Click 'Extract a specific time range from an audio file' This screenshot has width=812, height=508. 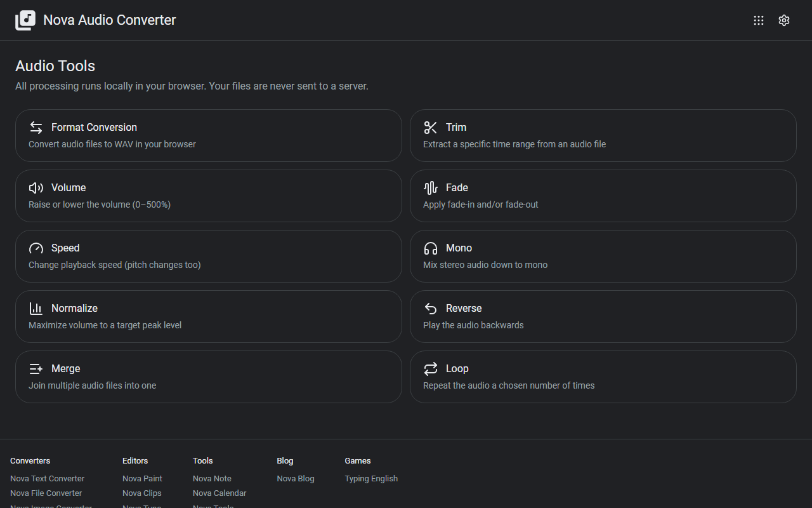[514, 144]
